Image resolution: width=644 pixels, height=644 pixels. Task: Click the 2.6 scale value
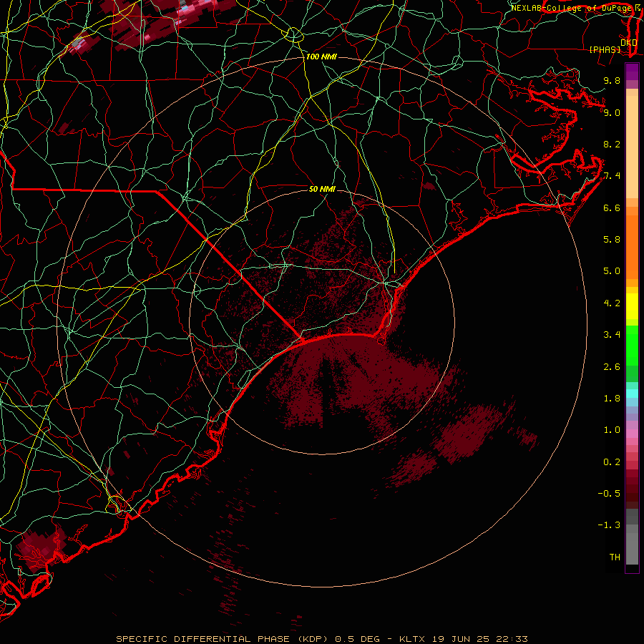coord(612,367)
